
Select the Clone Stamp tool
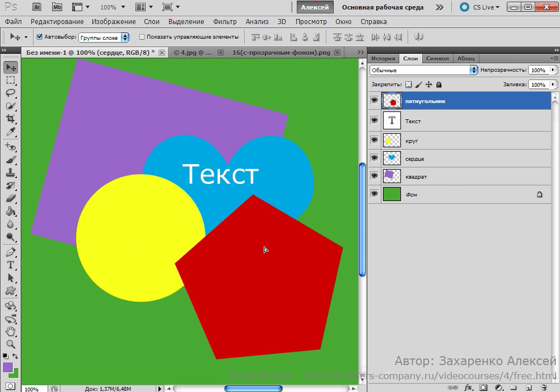tap(11, 172)
